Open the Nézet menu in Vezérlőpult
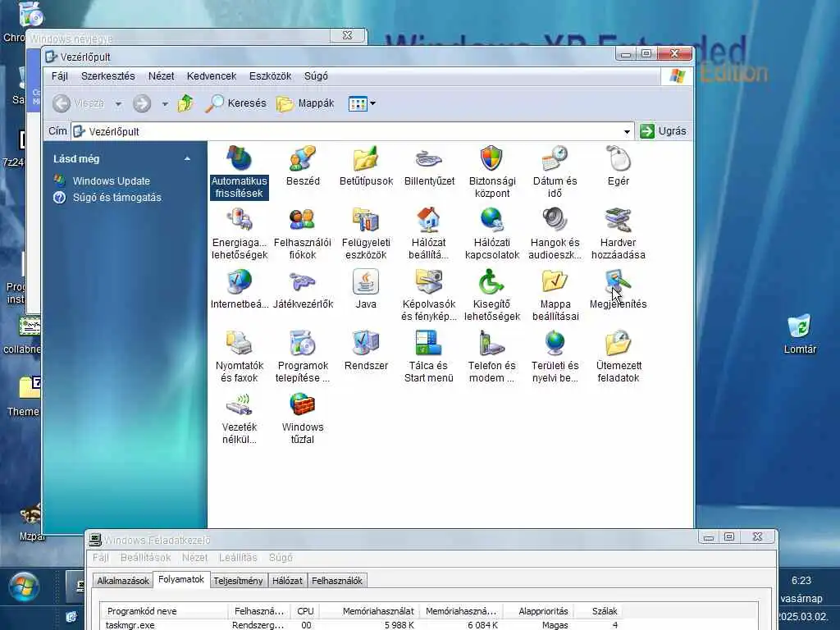The height and width of the screenshot is (630, 840). click(x=162, y=76)
